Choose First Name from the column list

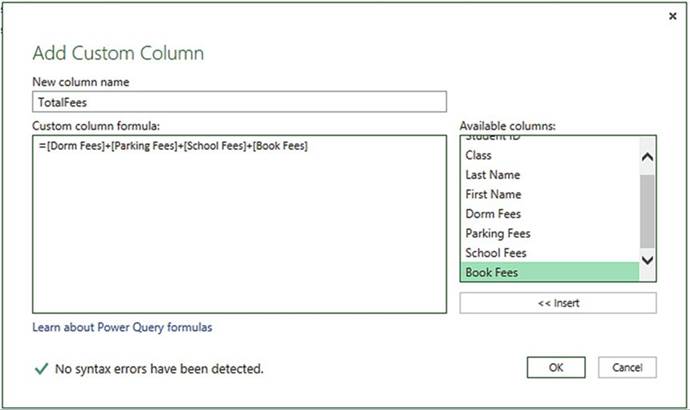pyautogui.click(x=493, y=194)
